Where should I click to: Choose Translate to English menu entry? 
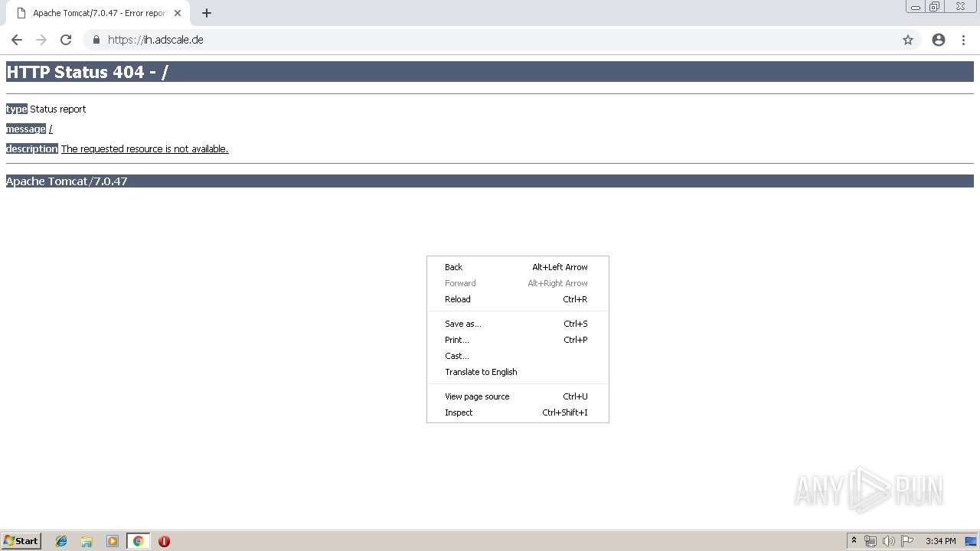point(518,372)
